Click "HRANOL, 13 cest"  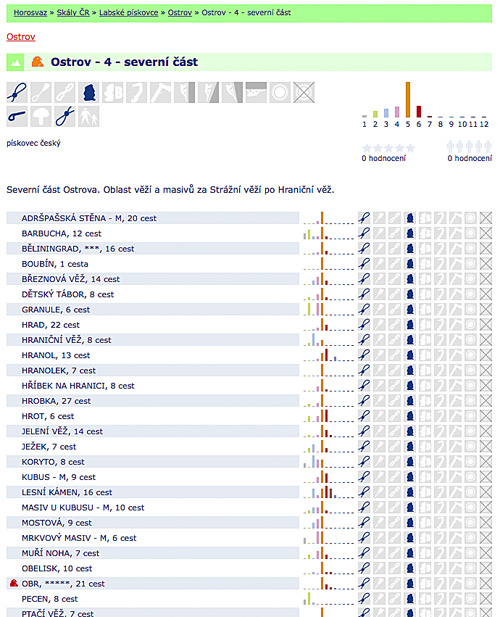point(56,355)
